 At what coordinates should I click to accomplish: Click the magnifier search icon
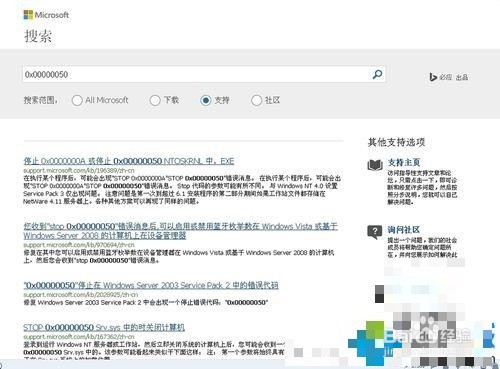pos(377,74)
